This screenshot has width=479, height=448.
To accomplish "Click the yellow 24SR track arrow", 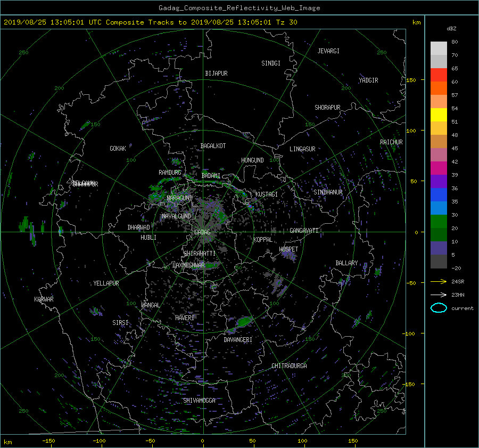I will pos(439,281).
